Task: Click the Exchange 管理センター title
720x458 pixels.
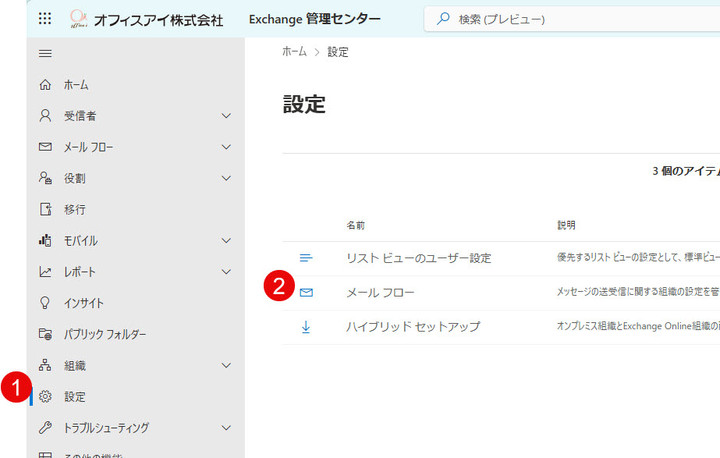Action: [315, 19]
